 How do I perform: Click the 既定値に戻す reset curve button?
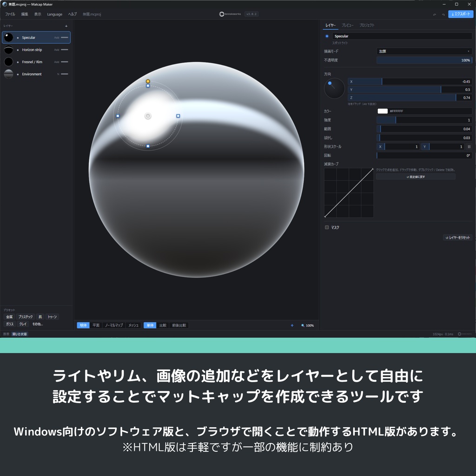coord(416,177)
